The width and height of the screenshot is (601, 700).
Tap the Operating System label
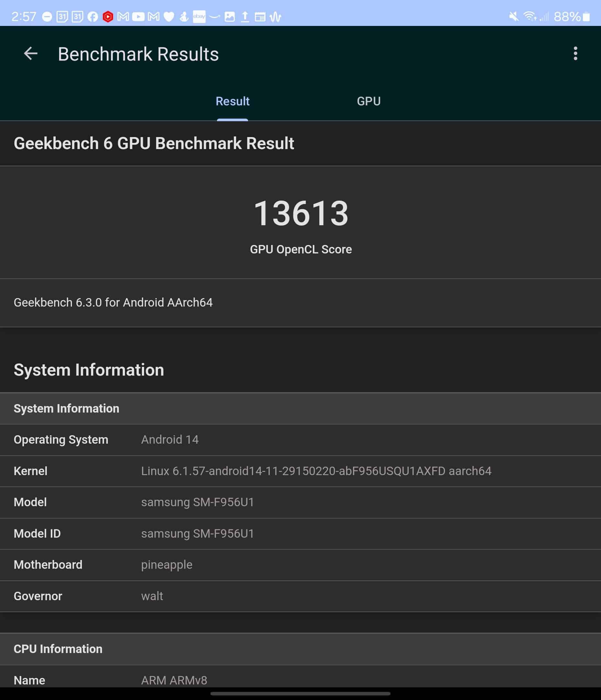(61, 439)
